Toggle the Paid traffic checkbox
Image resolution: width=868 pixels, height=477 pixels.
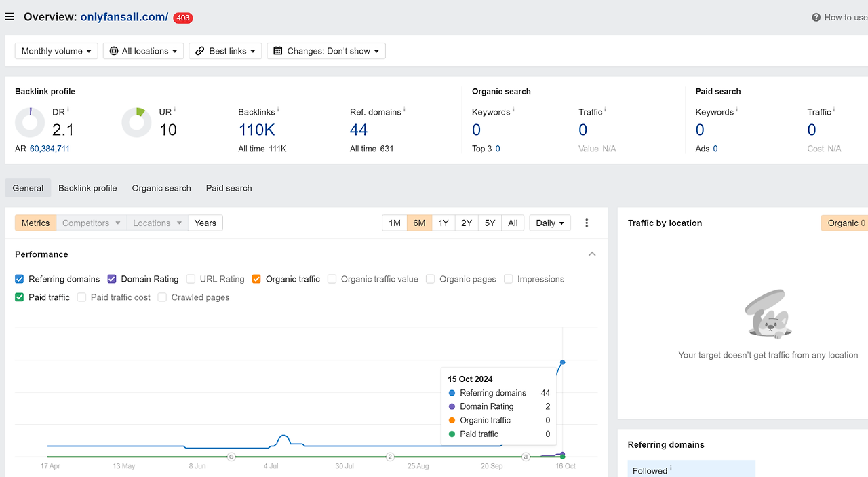tap(20, 297)
